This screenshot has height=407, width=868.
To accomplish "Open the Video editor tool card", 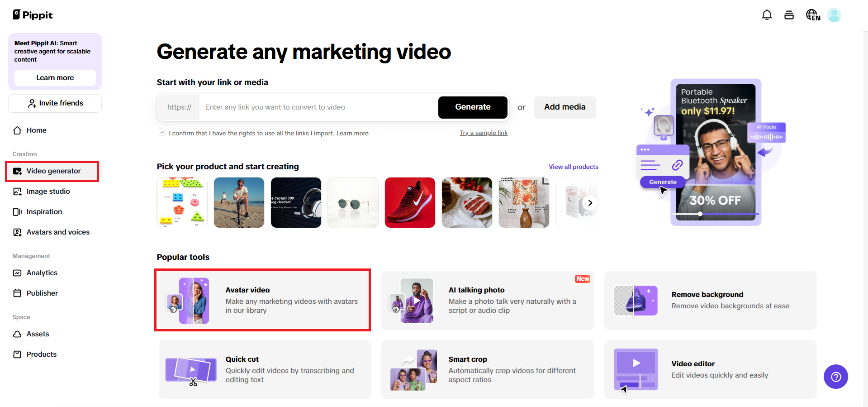I will pos(711,370).
